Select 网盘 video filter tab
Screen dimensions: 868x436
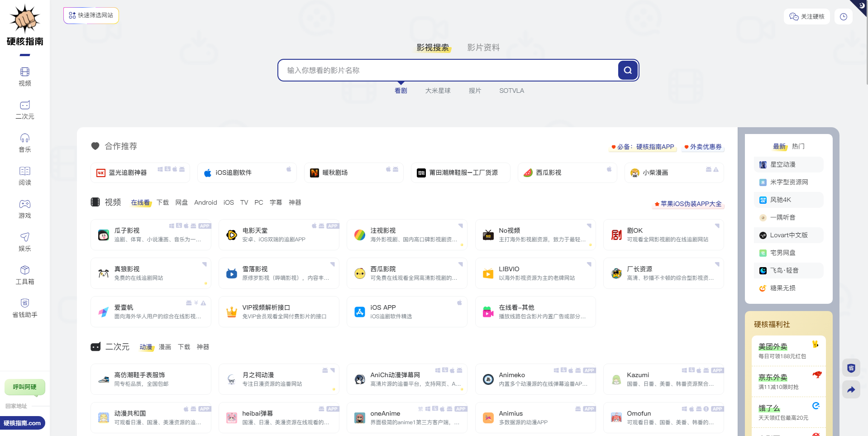pyautogui.click(x=181, y=202)
